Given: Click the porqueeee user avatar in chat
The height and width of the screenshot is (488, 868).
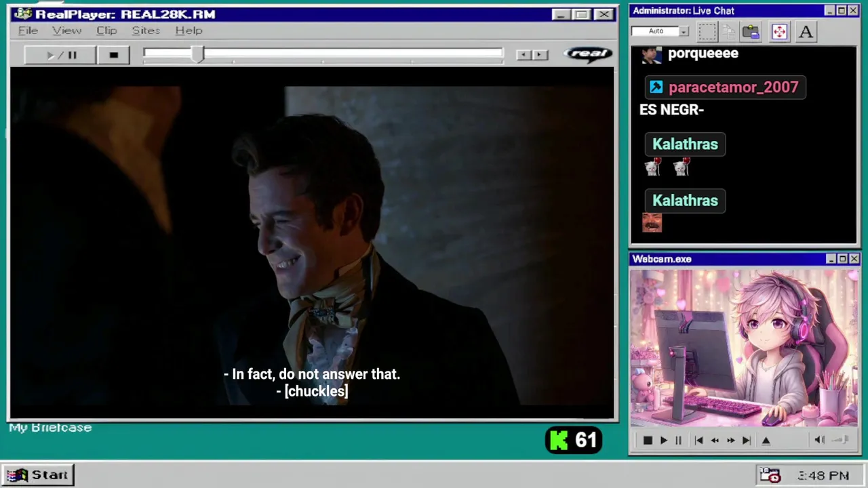Looking at the screenshot, I should (x=652, y=55).
